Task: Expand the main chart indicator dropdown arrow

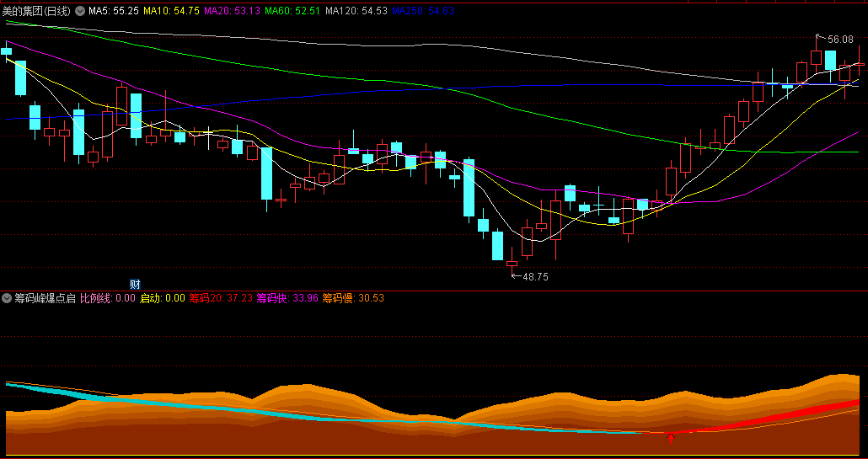Action: 80,10
